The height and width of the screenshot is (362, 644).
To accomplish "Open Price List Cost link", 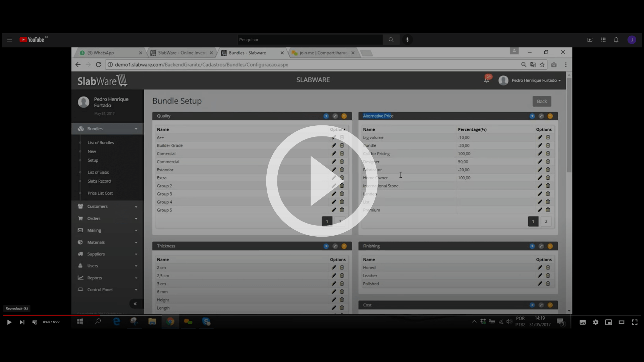I will [100, 193].
